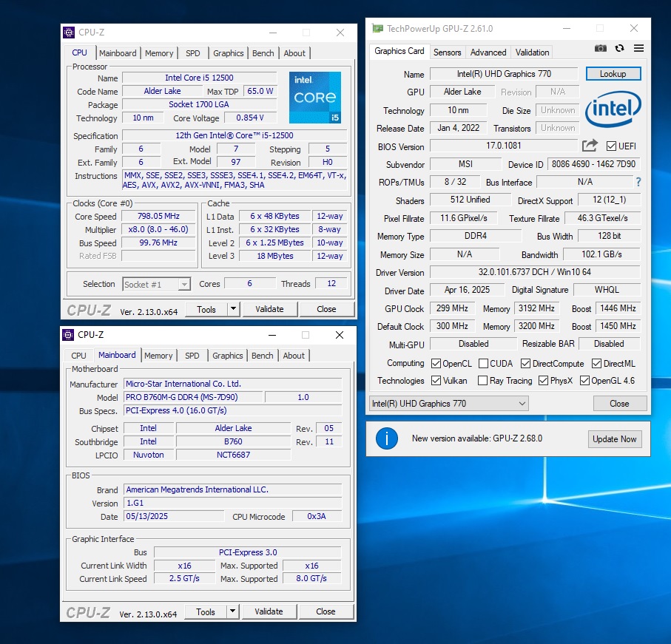671x644 pixels.
Task: Open Tools dropdown arrow in bottom CPU-Z
Action: (x=232, y=611)
